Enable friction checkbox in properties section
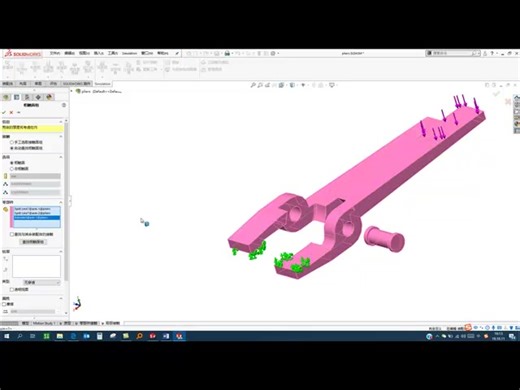 4,304
